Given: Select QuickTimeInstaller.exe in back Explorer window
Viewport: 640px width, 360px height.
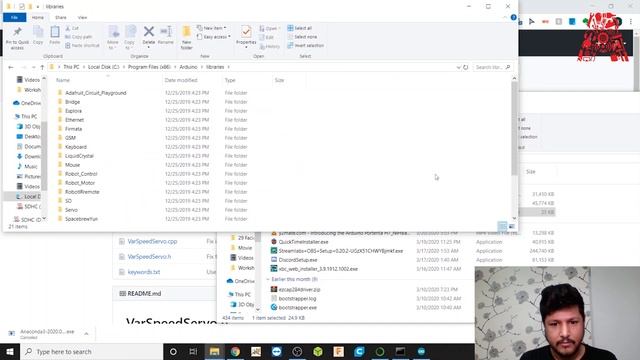Looking at the screenshot, I should (303, 242).
